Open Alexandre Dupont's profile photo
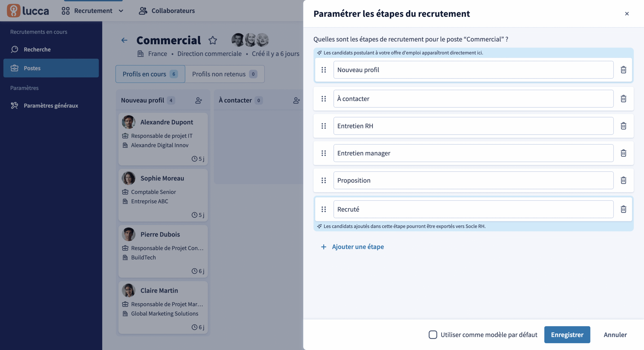644x350 pixels. tap(129, 122)
